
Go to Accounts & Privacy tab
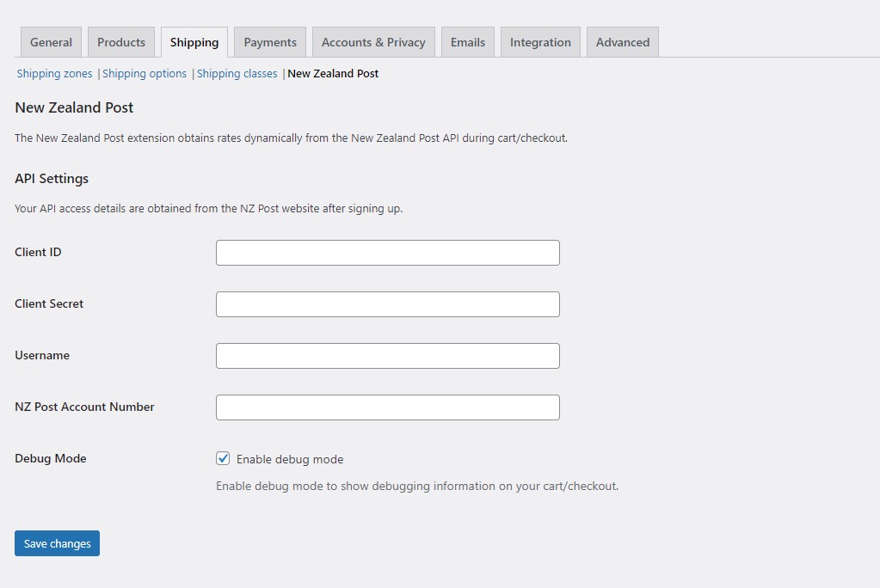click(x=373, y=42)
